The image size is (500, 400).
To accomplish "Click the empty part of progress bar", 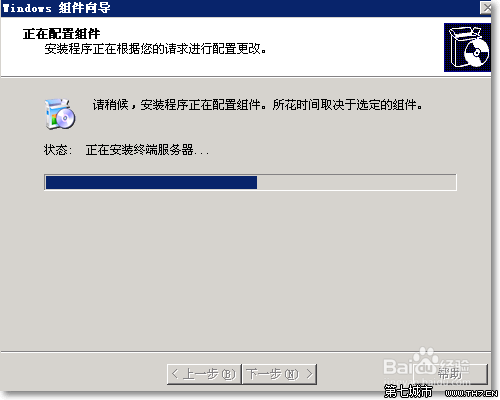I will [356, 183].
